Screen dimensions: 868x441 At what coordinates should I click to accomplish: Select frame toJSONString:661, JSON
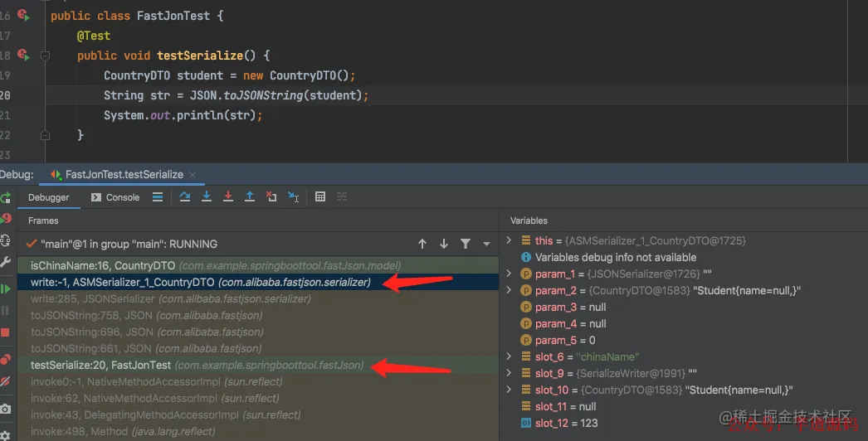click(x=258, y=349)
